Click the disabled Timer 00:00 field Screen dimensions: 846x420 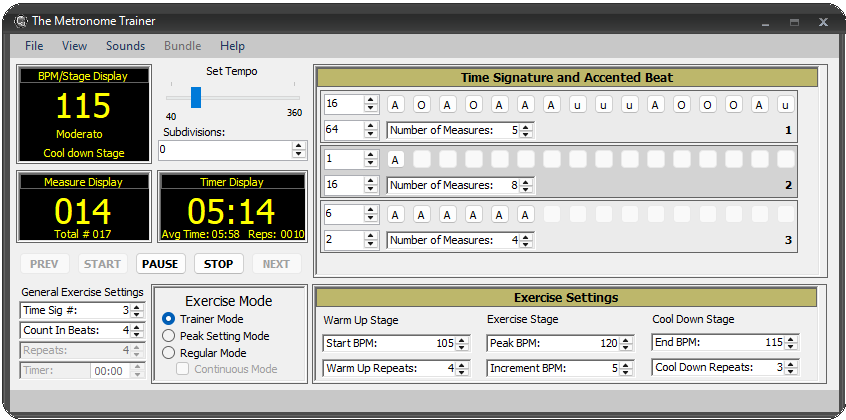click(x=111, y=371)
